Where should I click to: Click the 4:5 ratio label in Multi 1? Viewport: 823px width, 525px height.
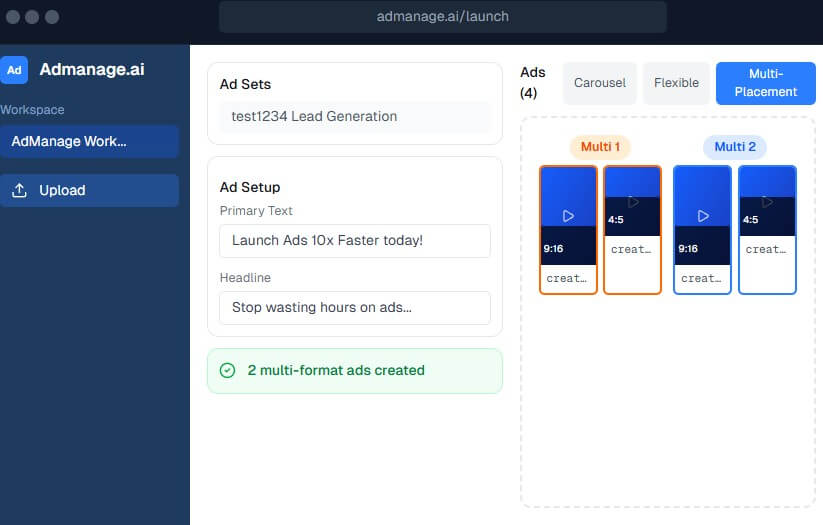(616, 220)
